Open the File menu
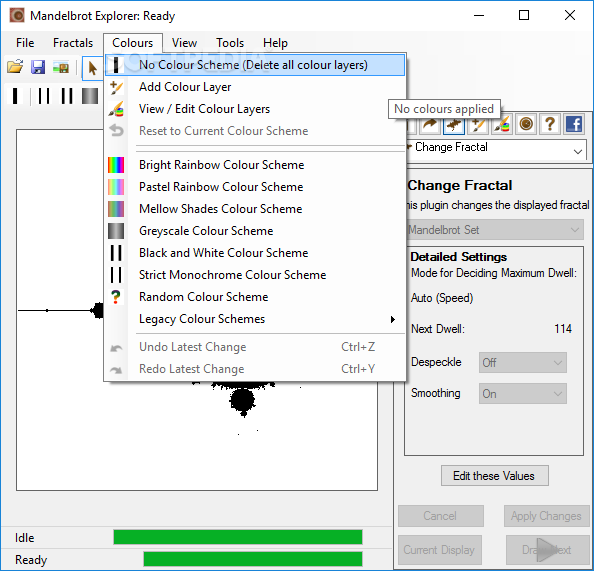The image size is (594, 571). [25, 43]
